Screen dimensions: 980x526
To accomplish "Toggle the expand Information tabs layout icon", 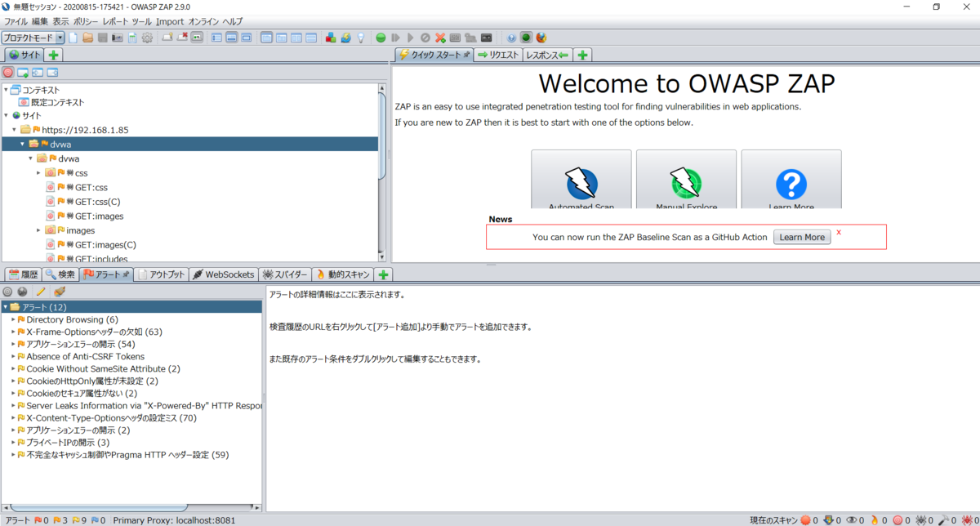I will 232,38.
